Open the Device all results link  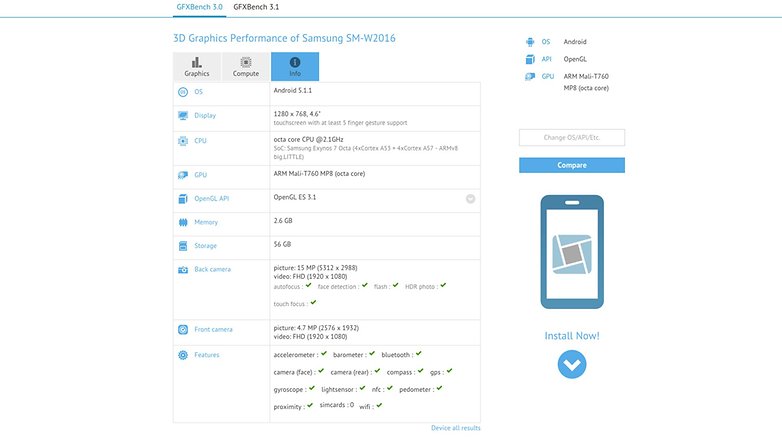(456, 428)
